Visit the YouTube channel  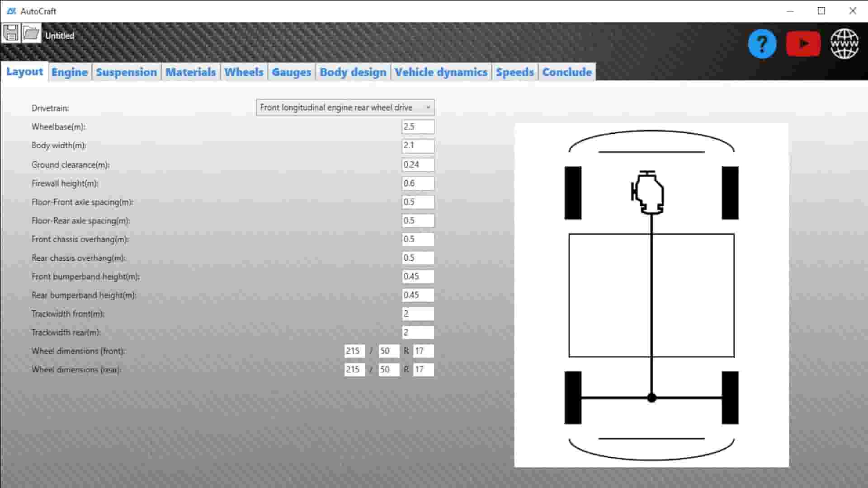(x=803, y=43)
